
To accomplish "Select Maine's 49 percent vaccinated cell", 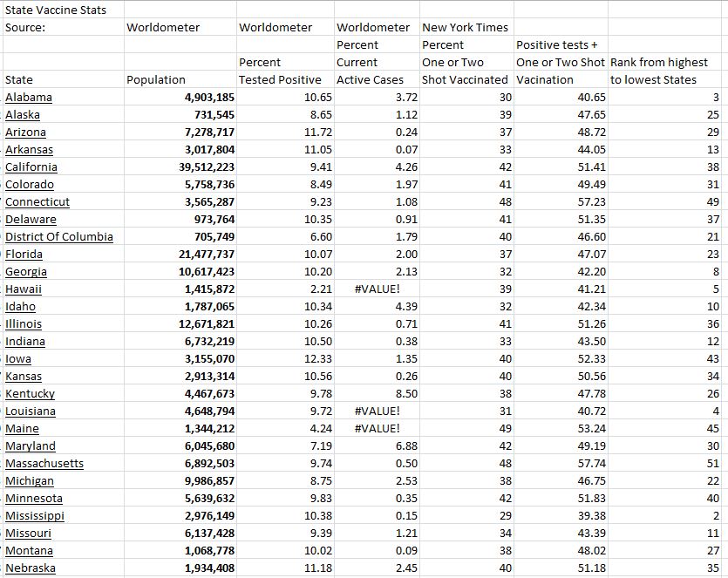I will [x=504, y=429].
